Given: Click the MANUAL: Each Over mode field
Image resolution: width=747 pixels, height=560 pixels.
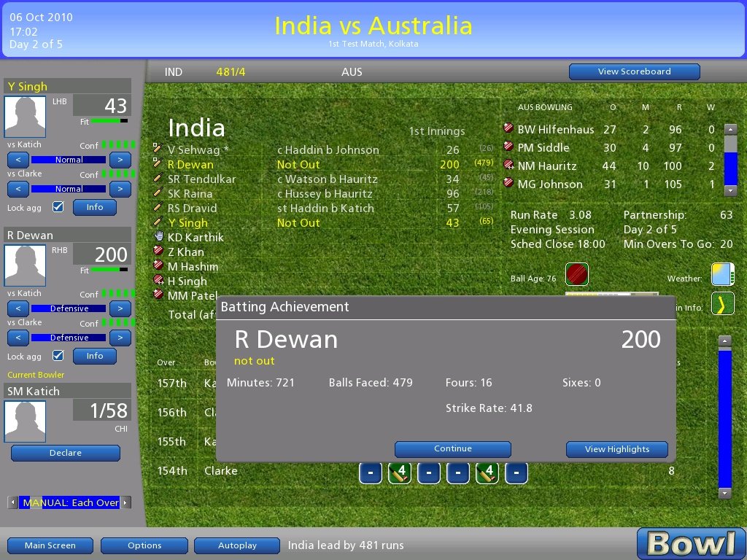Looking at the screenshot, I should pos(69,502).
